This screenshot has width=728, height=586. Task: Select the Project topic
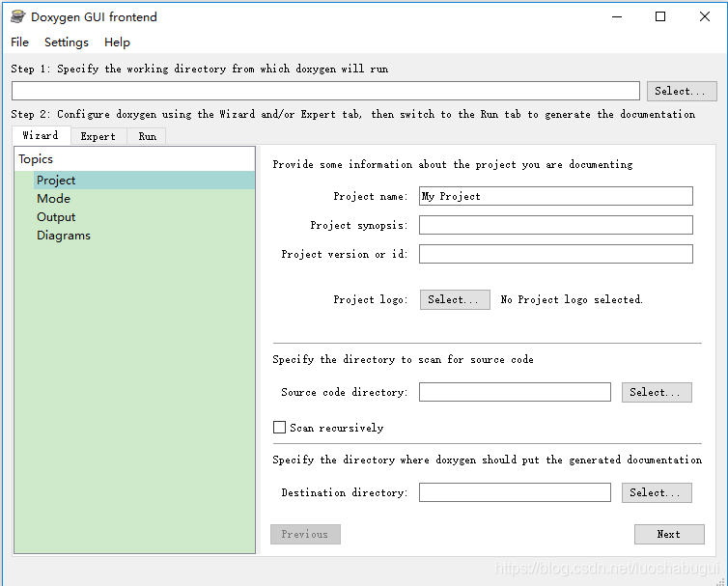tap(145, 181)
